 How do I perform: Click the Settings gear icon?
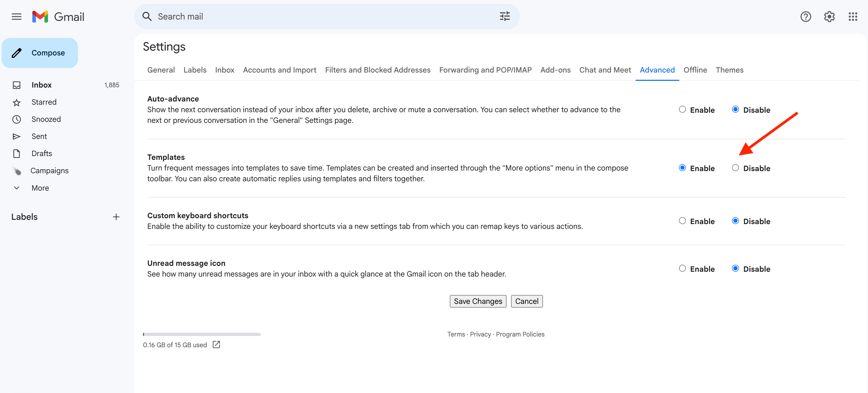[x=829, y=17]
